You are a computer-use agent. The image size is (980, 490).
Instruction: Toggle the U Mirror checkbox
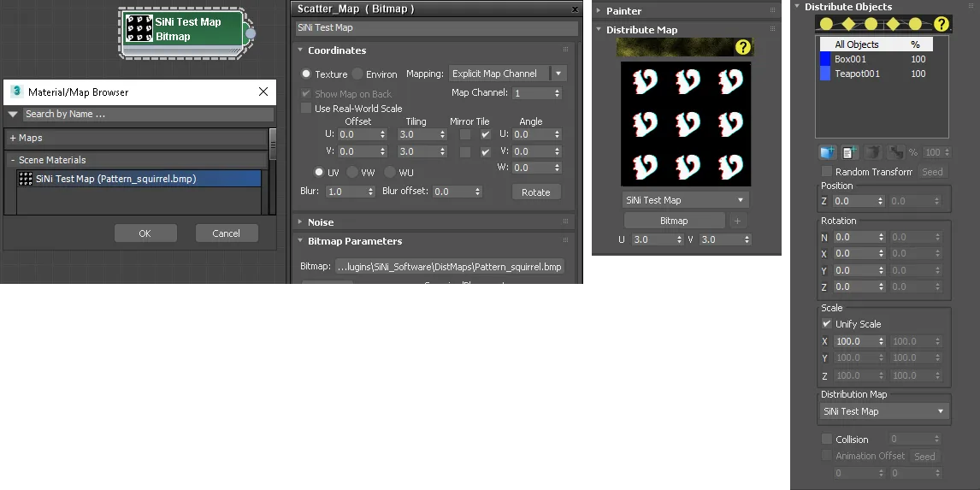pyautogui.click(x=465, y=134)
